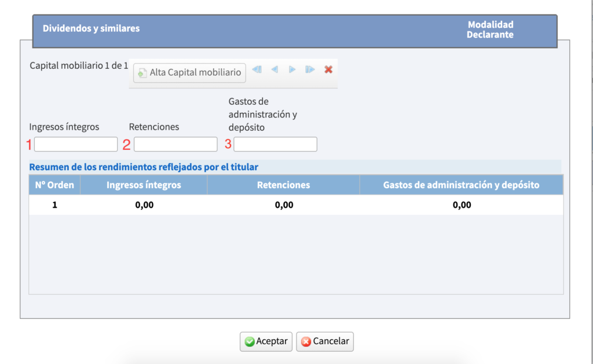Click the Retenciones table column header

[x=283, y=185]
